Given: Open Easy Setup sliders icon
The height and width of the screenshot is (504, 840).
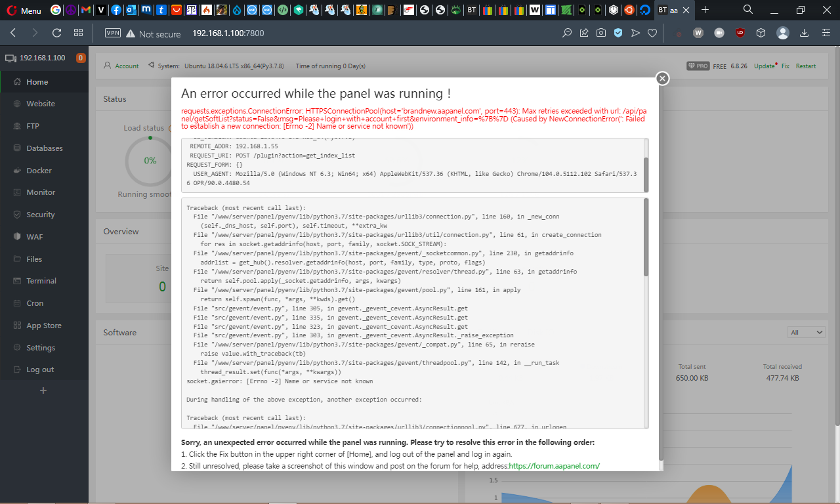Looking at the screenshot, I should pos(825,33).
